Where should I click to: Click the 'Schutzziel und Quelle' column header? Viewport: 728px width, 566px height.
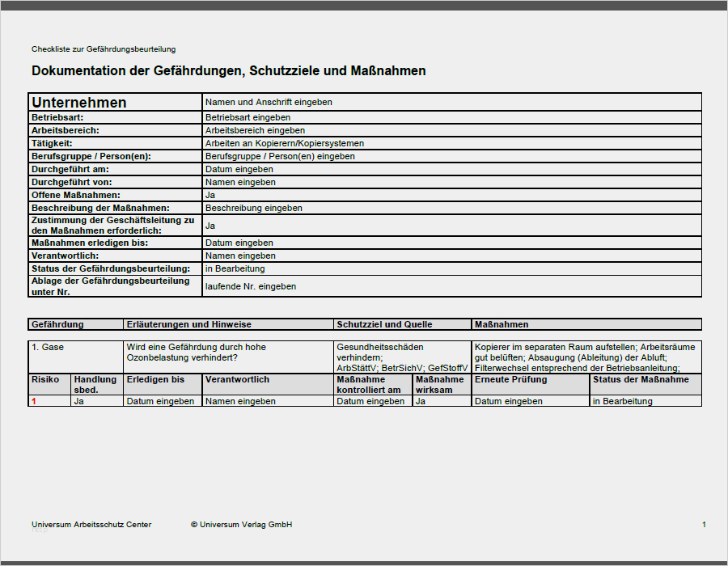402,324
